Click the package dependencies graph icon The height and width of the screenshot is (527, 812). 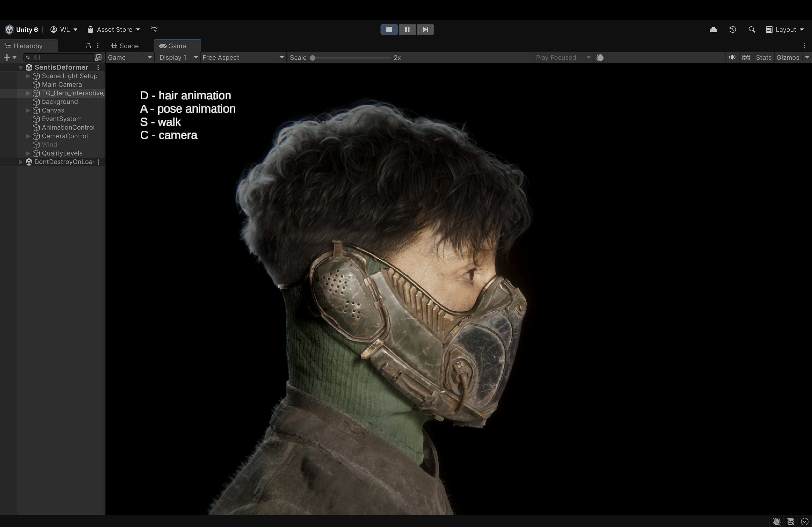pyautogui.click(x=154, y=30)
